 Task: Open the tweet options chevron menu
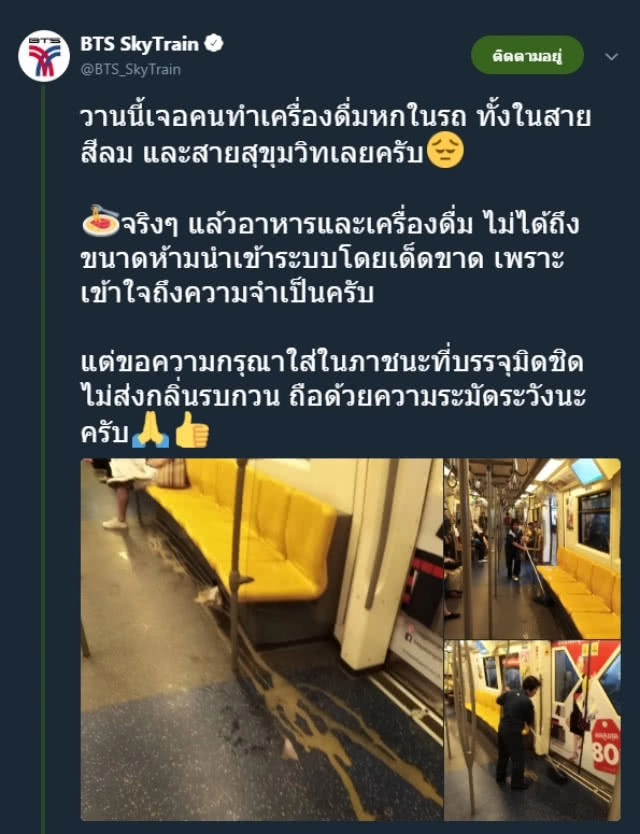click(612, 56)
